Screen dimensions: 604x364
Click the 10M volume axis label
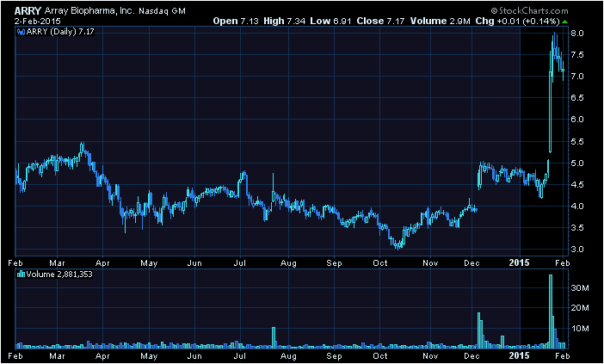pos(580,328)
